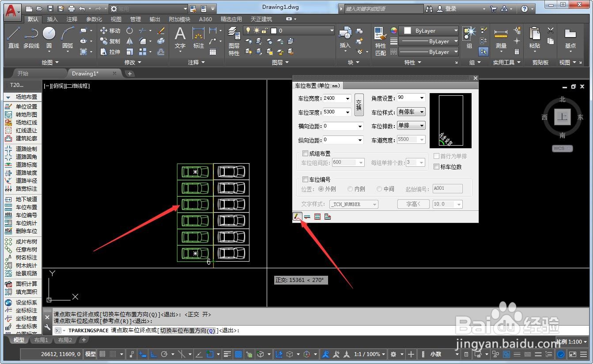Click the Rotate tool icon
The height and width of the screenshot is (364, 593).
pos(129,30)
